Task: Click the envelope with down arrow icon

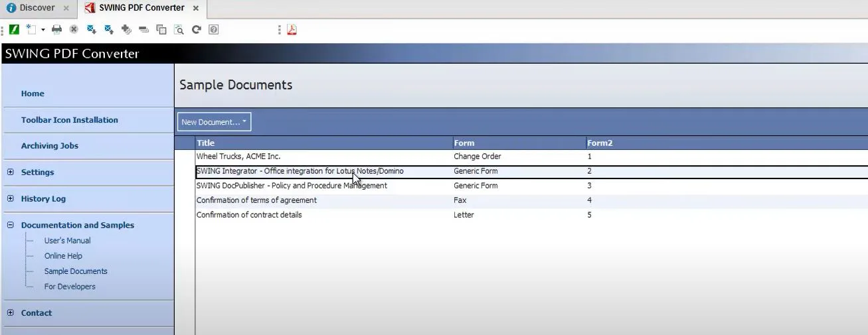Action: (92, 29)
